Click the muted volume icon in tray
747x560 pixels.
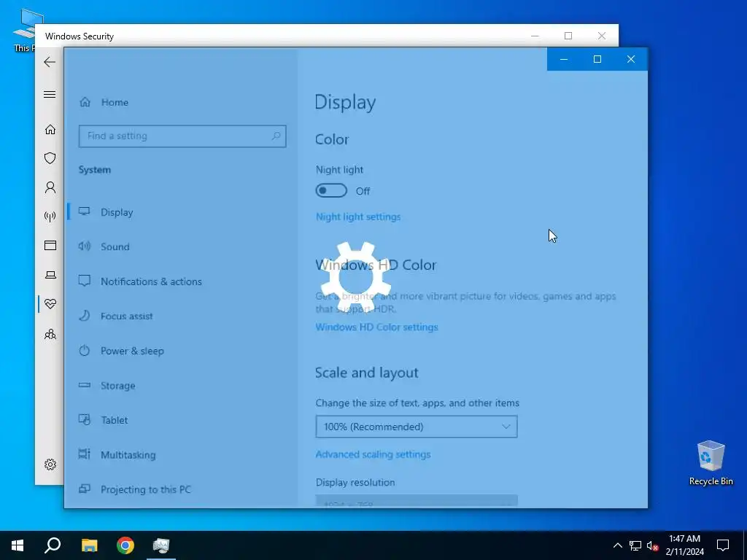[653, 545]
